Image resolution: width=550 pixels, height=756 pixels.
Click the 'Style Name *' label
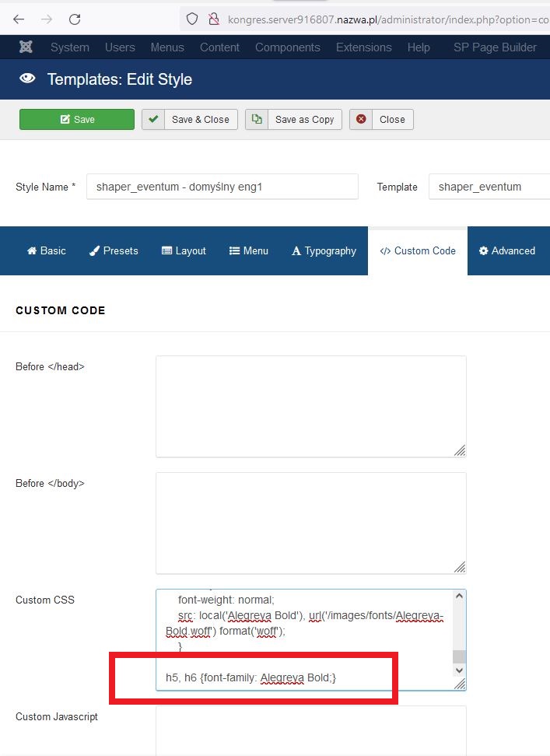45,187
